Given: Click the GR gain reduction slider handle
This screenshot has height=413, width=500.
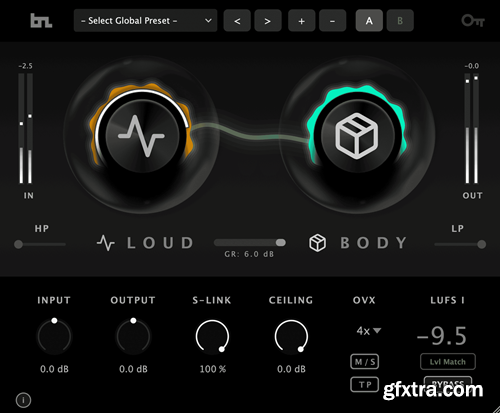Looking at the screenshot, I should [x=281, y=243].
